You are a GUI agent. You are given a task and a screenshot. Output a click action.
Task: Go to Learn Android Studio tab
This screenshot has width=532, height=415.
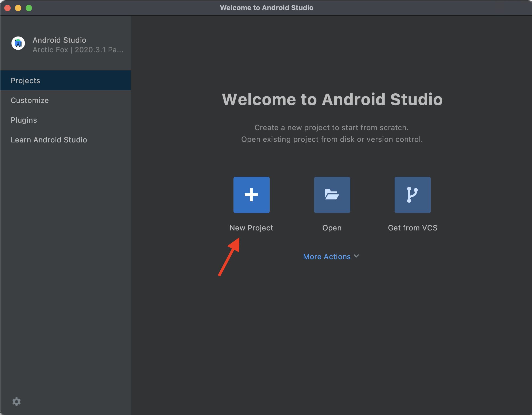point(65,140)
